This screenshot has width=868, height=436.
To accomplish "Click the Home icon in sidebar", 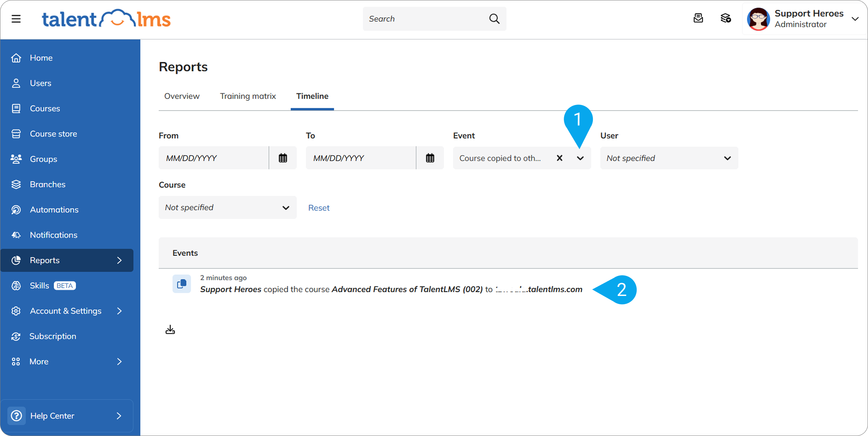I will point(16,58).
